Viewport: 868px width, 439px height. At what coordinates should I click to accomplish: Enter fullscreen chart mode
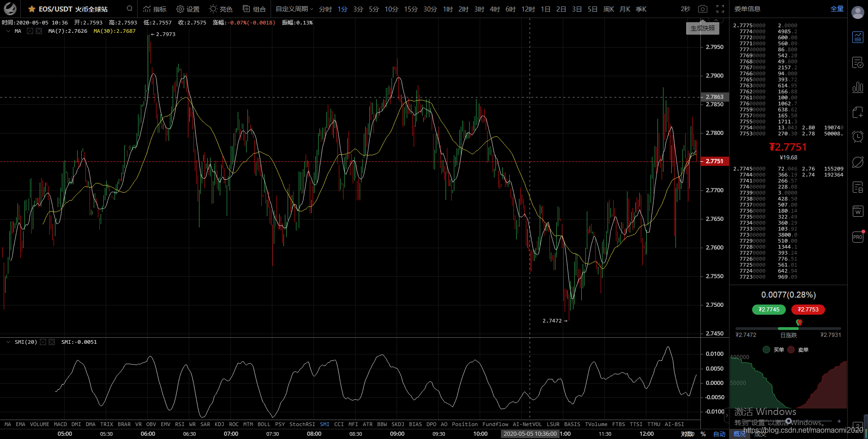pos(720,9)
